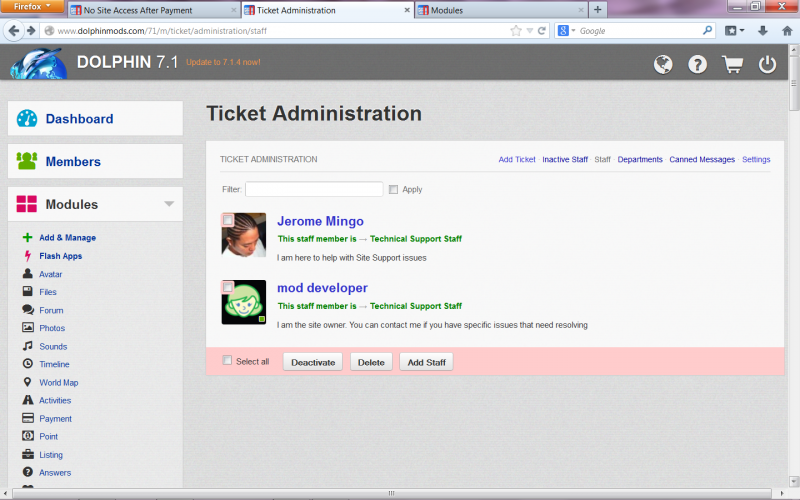Click the green plus Add & Manage icon
Viewport: 800px width, 500px height.
pos(28,237)
